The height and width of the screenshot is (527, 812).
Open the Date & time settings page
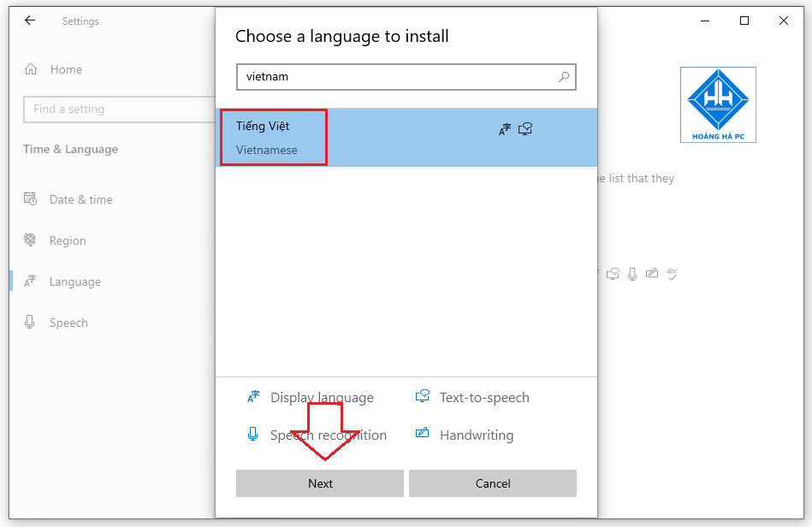[82, 198]
